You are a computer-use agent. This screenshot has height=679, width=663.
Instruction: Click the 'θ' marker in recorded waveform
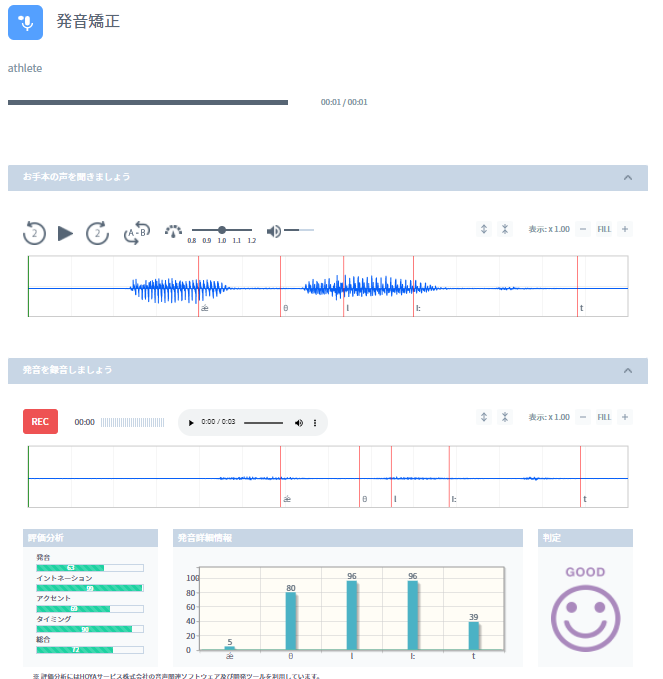pos(365,499)
